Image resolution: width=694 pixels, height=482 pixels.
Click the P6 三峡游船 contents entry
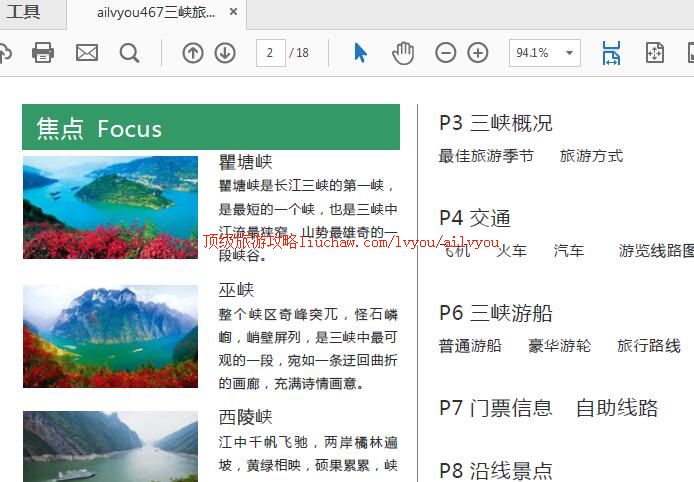(496, 313)
